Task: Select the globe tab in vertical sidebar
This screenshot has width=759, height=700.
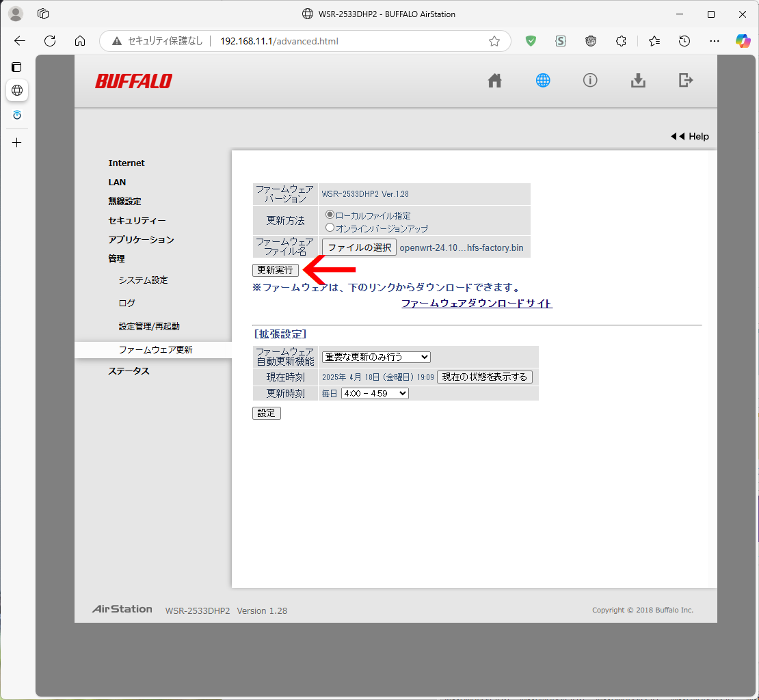Action: (17, 90)
